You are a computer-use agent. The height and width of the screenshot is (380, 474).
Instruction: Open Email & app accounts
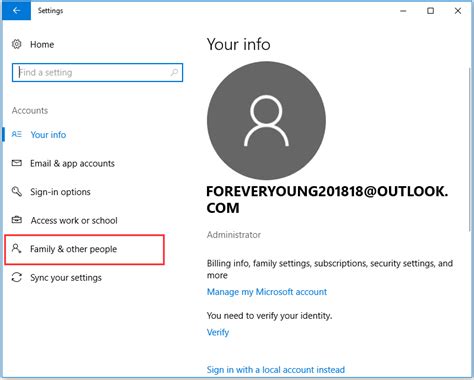72,163
